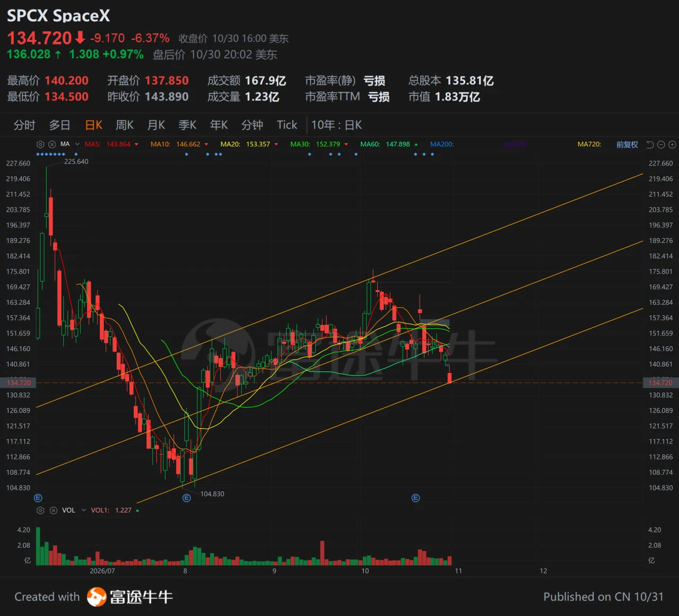Expand the VOL indicator dropdown chevron
Viewport: 679px width, 616px height.
click(83, 510)
